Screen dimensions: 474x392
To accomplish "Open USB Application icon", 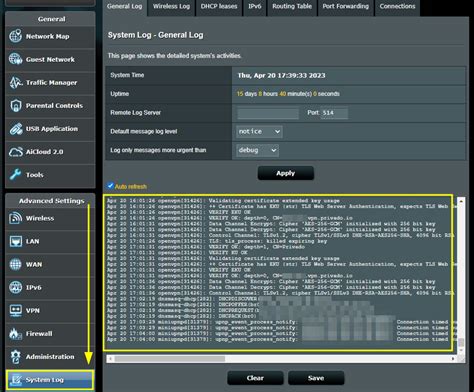I will coord(15,129).
